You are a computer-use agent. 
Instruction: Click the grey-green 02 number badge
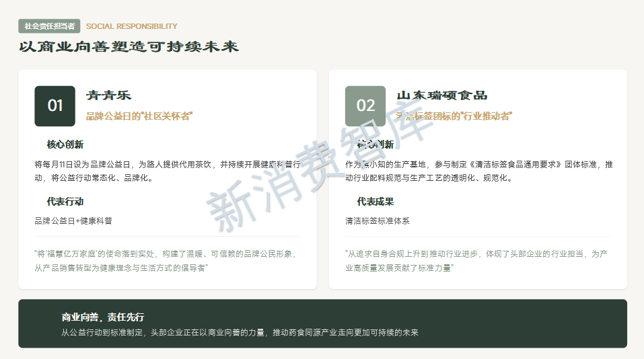(365, 106)
